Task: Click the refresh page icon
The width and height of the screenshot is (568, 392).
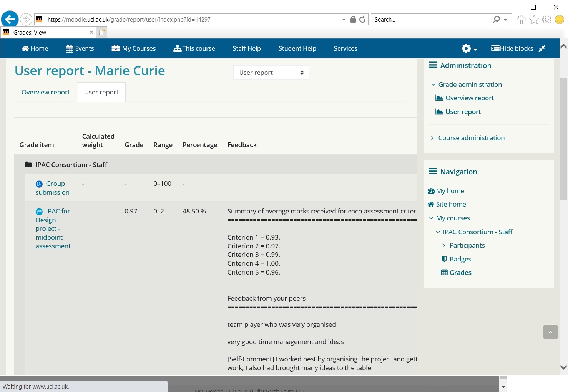Action: (362, 19)
